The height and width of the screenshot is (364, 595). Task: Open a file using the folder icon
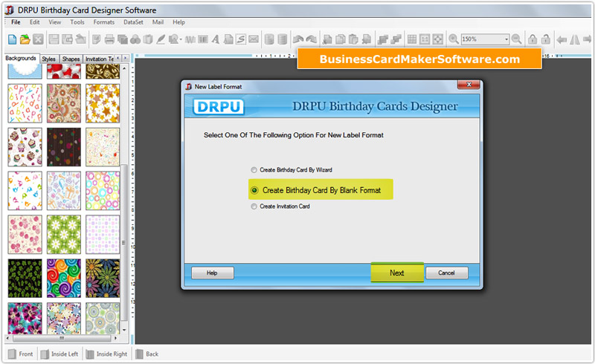click(x=25, y=39)
